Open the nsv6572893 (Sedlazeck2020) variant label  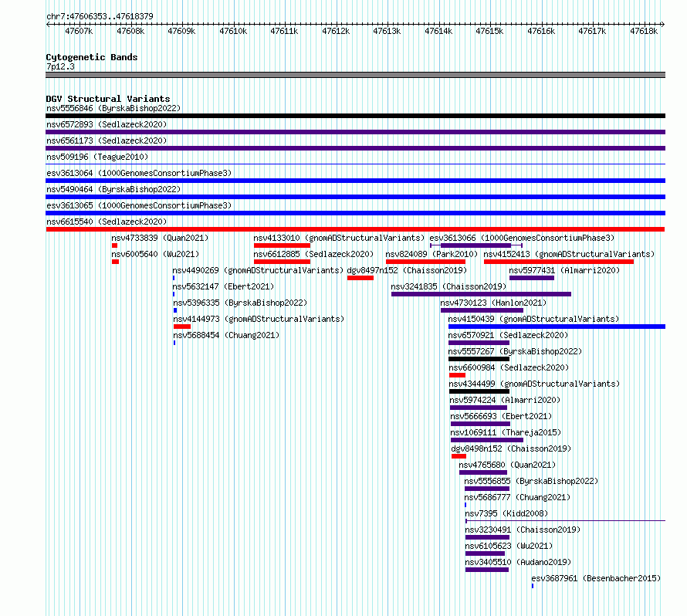pos(107,124)
